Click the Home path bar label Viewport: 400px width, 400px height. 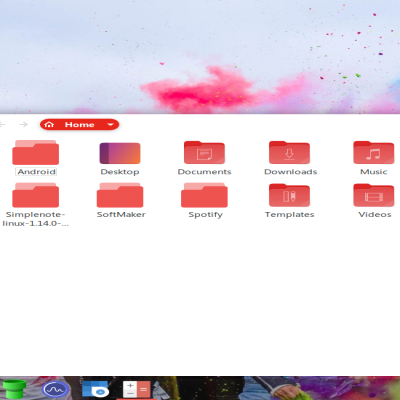[x=80, y=125]
